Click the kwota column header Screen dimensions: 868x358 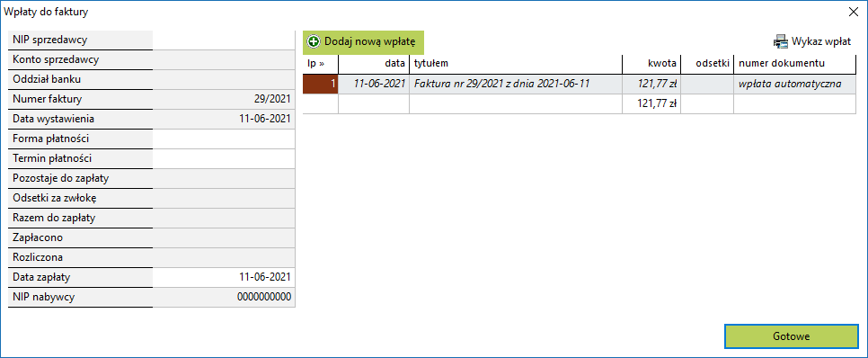pos(651,64)
